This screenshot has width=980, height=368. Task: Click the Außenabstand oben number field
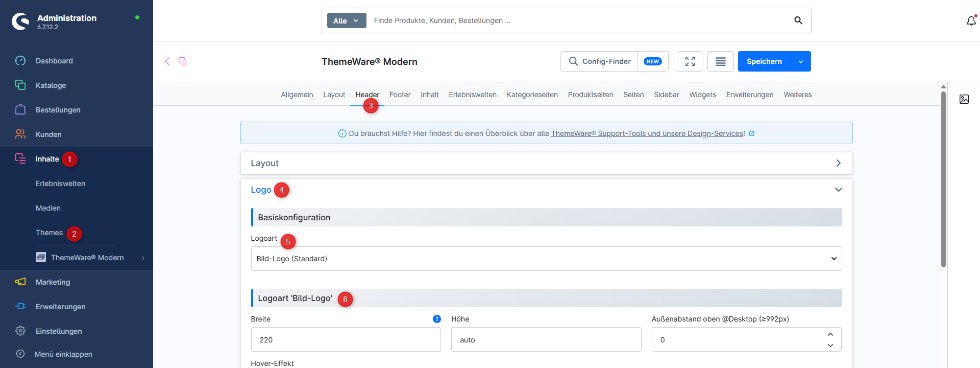747,339
